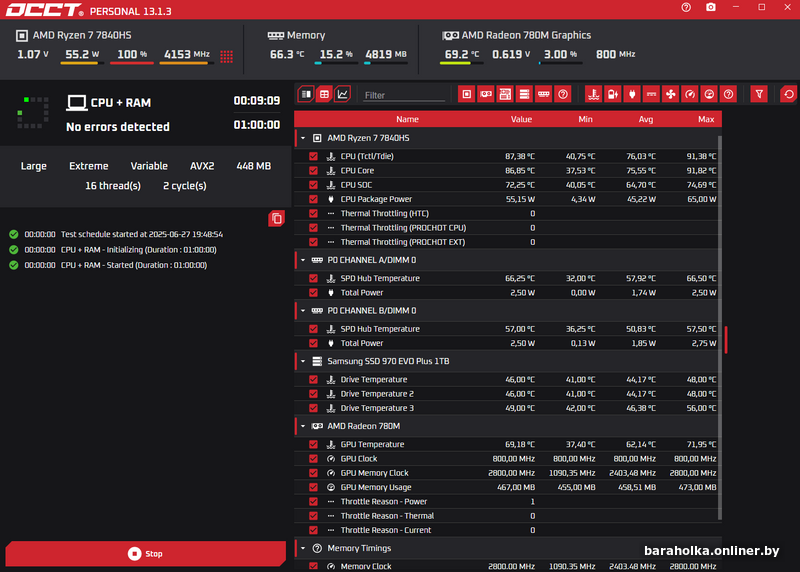The height and width of the screenshot is (572, 800).
Task: Toggle unknown-device filter next to memory filter
Action: point(563,94)
